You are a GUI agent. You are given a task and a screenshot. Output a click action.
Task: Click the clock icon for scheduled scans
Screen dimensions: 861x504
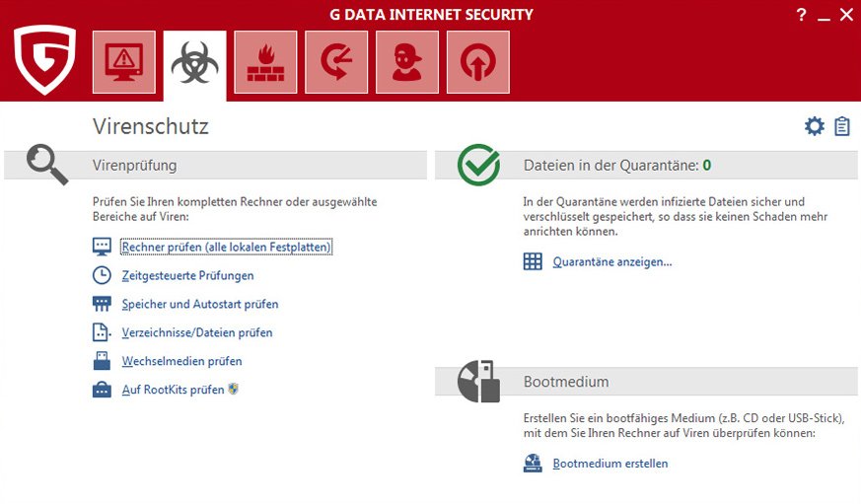102,275
